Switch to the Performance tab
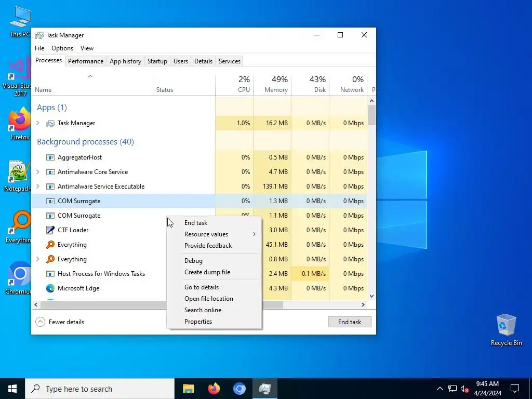This screenshot has height=399, width=532. 86,61
